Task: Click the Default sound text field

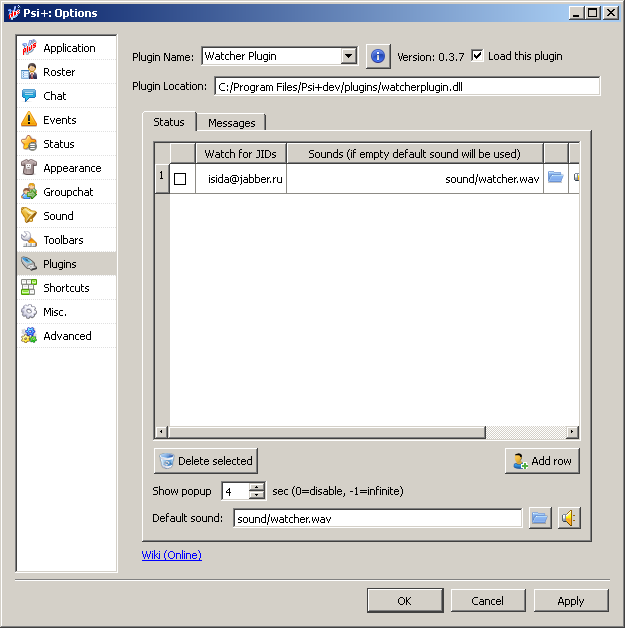Action: coord(377,519)
